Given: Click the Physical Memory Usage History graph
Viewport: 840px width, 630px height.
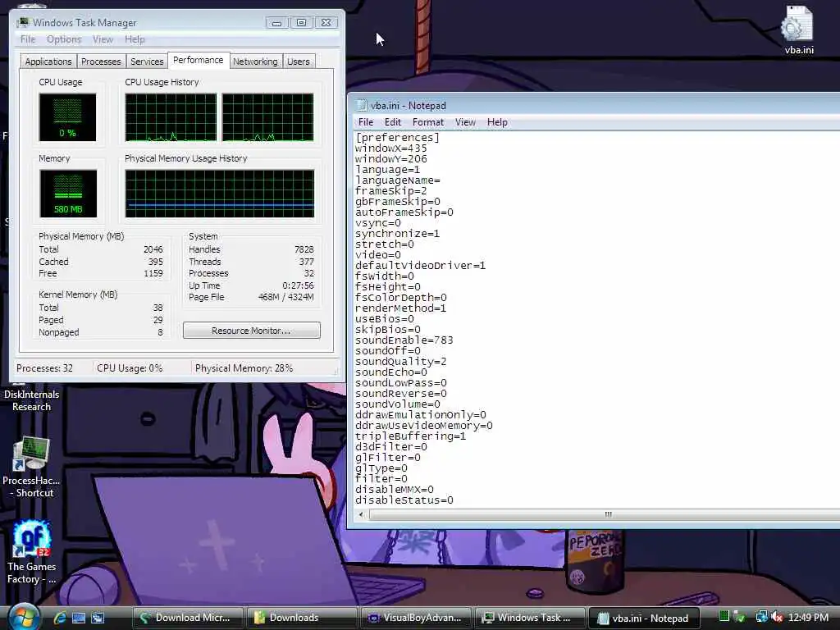Looking at the screenshot, I should 220,194.
